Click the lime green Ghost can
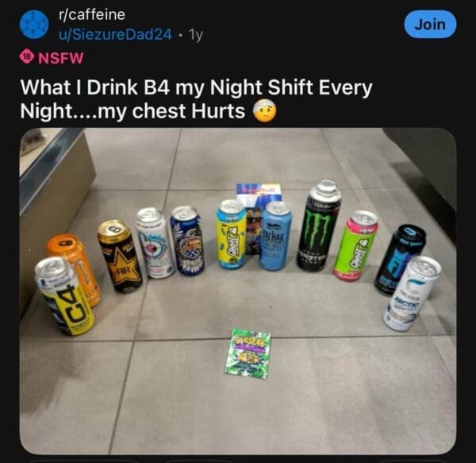This screenshot has width=476, height=463. (x=355, y=245)
